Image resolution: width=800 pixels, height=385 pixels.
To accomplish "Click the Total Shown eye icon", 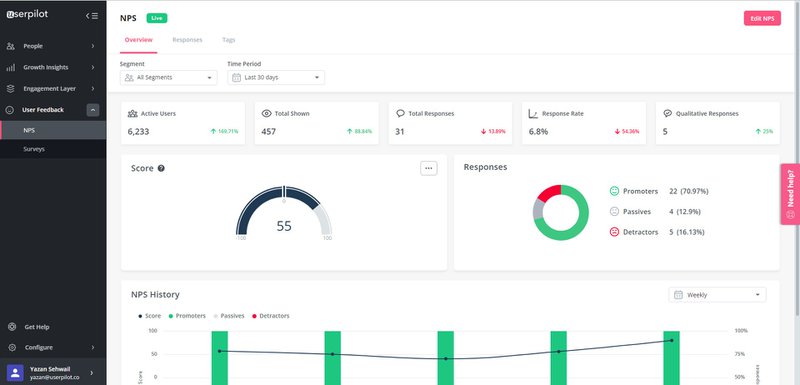I will pos(266,114).
